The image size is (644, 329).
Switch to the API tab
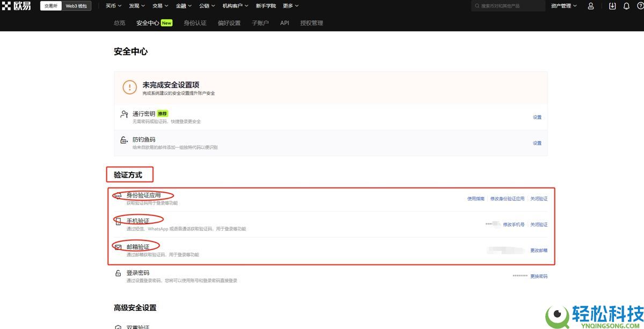284,23
